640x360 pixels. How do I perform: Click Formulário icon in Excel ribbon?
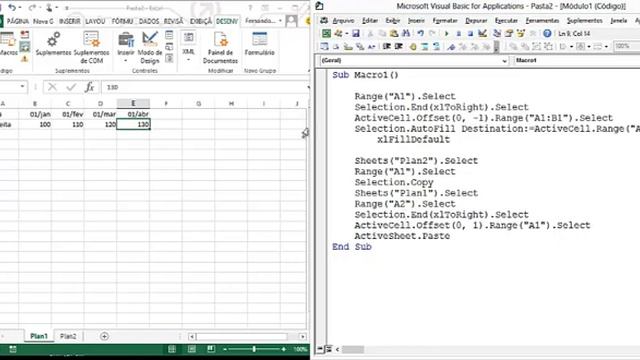tap(260, 39)
